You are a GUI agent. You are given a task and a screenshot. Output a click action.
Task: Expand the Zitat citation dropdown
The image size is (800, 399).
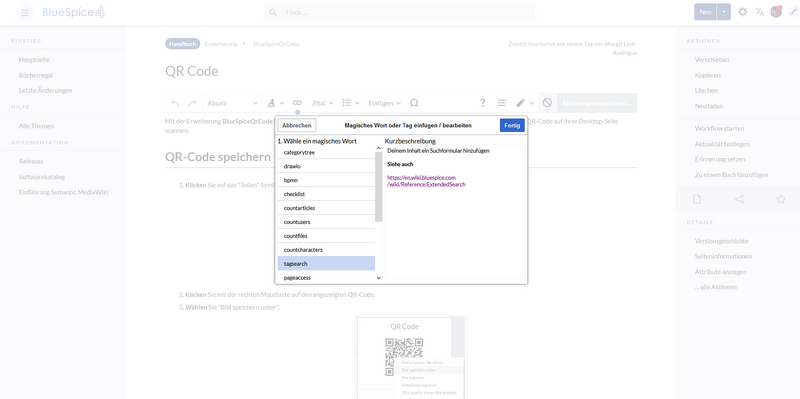(x=322, y=103)
